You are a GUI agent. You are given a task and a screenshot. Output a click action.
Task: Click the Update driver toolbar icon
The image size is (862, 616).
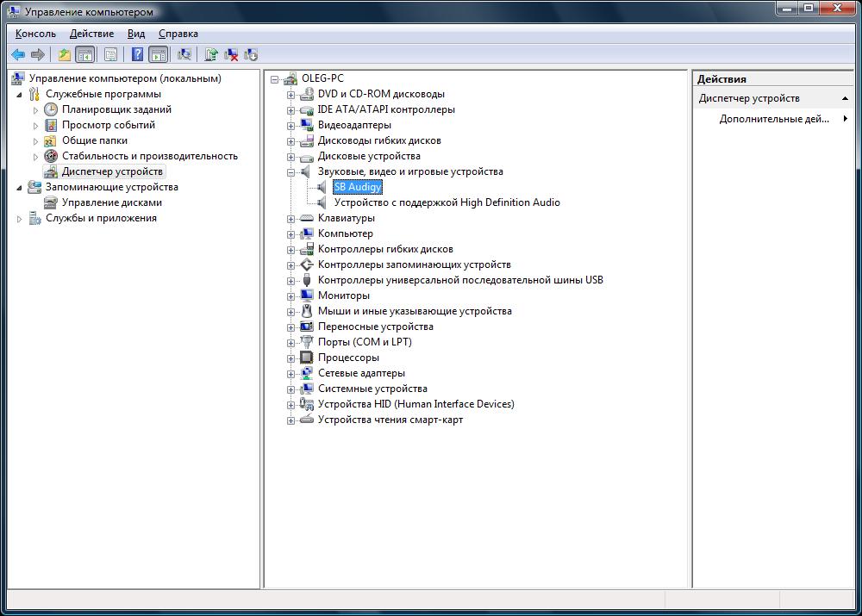coord(210,55)
